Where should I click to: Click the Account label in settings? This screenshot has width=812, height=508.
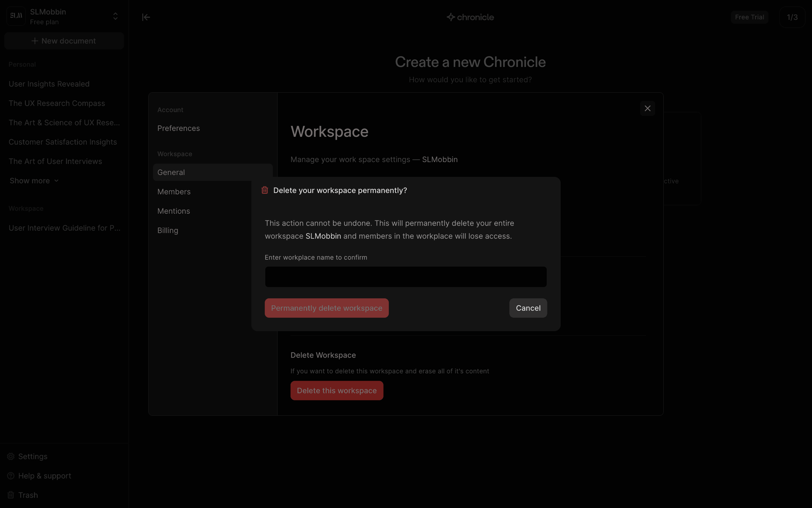pyautogui.click(x=170, y=110)
